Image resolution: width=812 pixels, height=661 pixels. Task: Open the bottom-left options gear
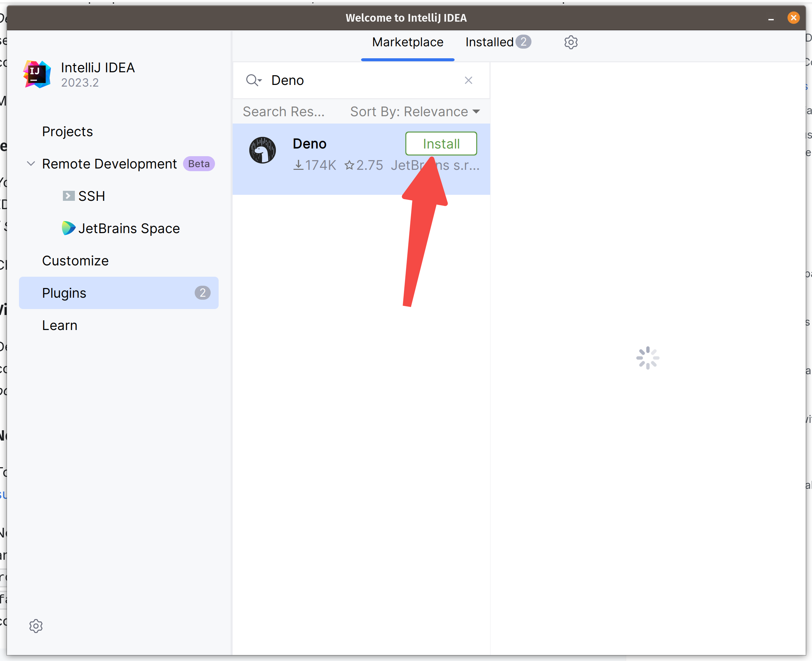point(36,626)
